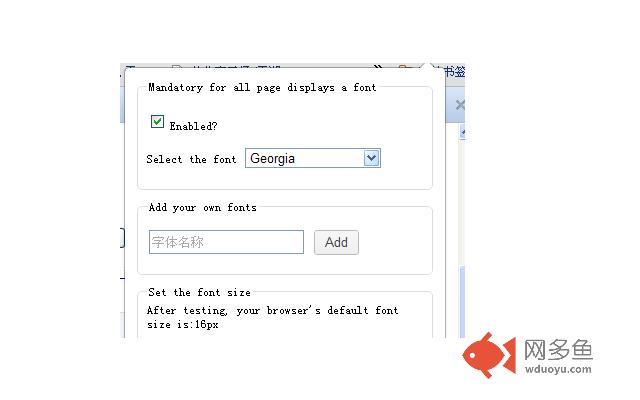Click the Add your own fonts legend
Image resolution: width=640 pixels, height=400 pixels.
(203, 207)
